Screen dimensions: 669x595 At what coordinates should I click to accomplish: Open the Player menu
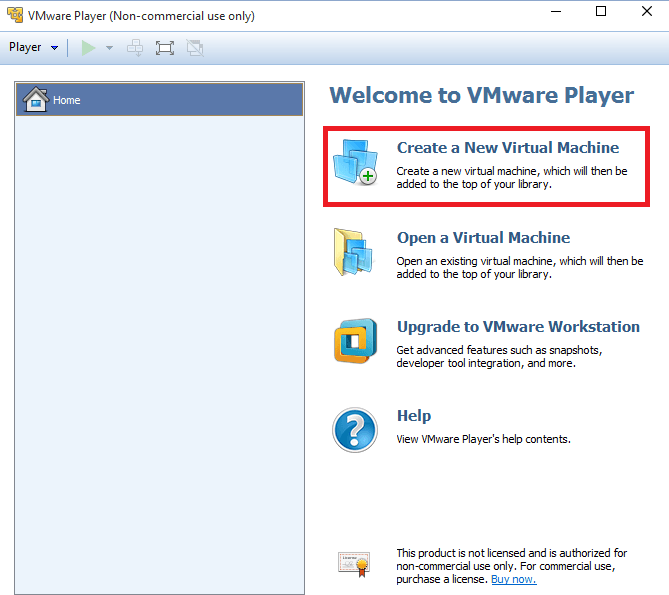33,47
